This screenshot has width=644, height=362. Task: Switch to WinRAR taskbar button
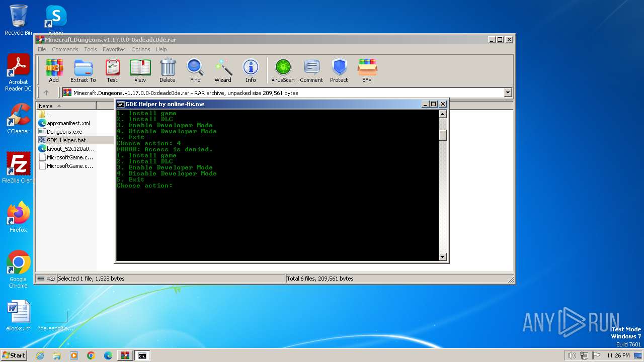(x=125, y=355)
